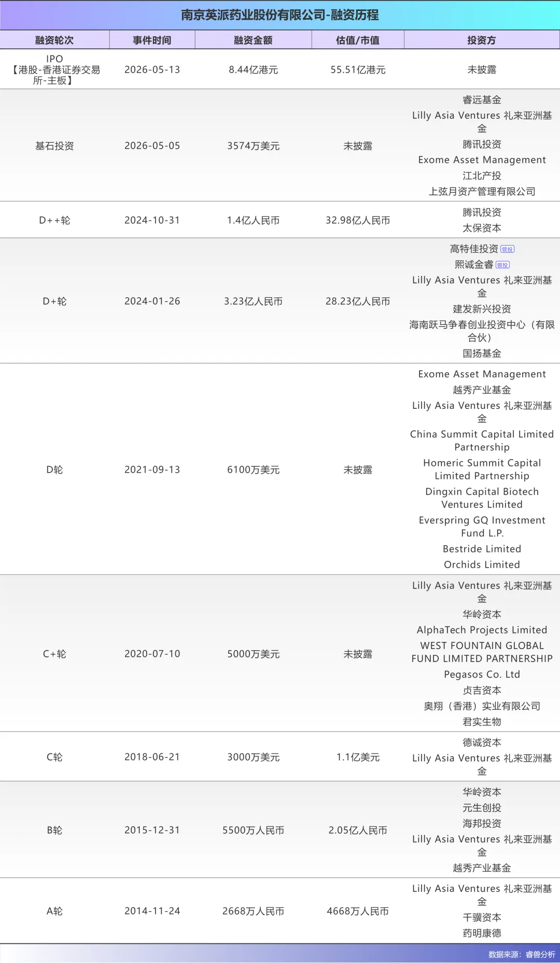The image size is (560, 963).
Task: Click the IPO round cell
Action: [54, 70]
